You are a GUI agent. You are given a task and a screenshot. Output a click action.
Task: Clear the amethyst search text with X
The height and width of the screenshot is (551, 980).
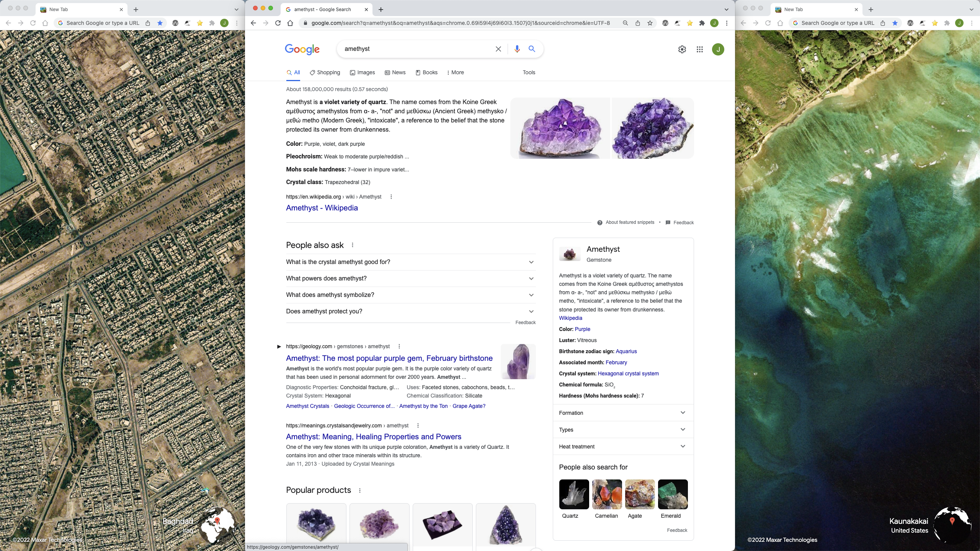[498, 49]
